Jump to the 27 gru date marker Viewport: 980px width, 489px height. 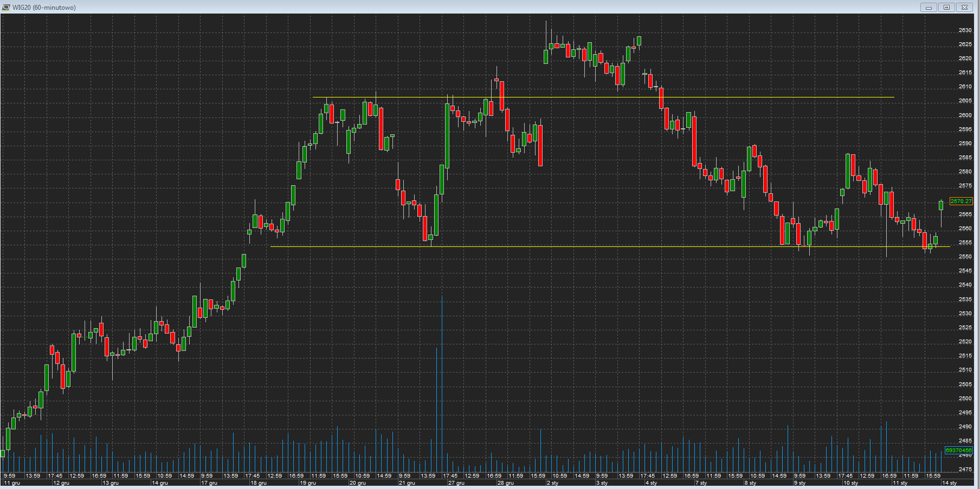click(x=456, y=483)
